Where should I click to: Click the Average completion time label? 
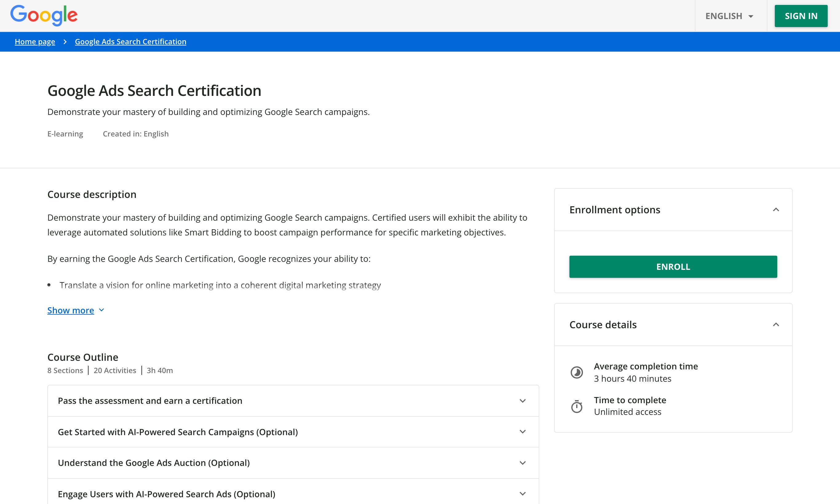(x=646, y=366)
